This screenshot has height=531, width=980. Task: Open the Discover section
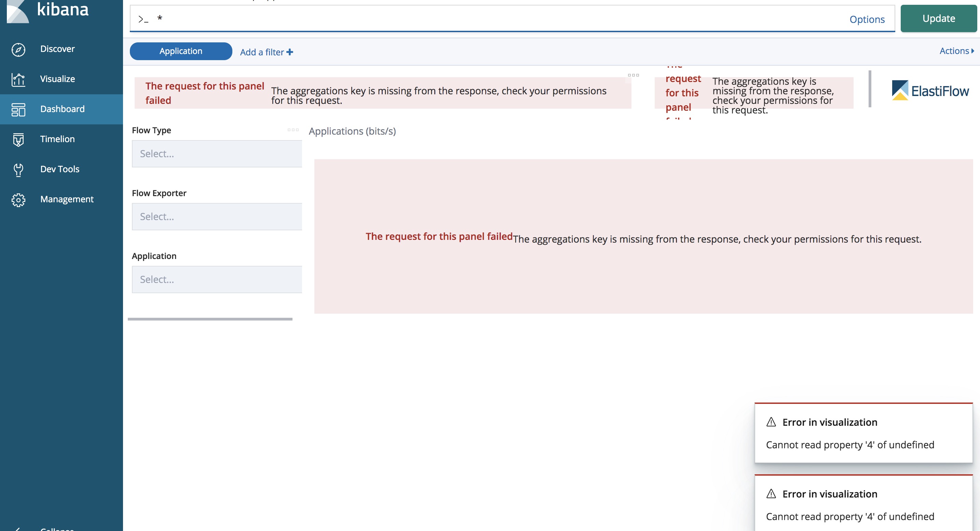[x=57, y=49]
